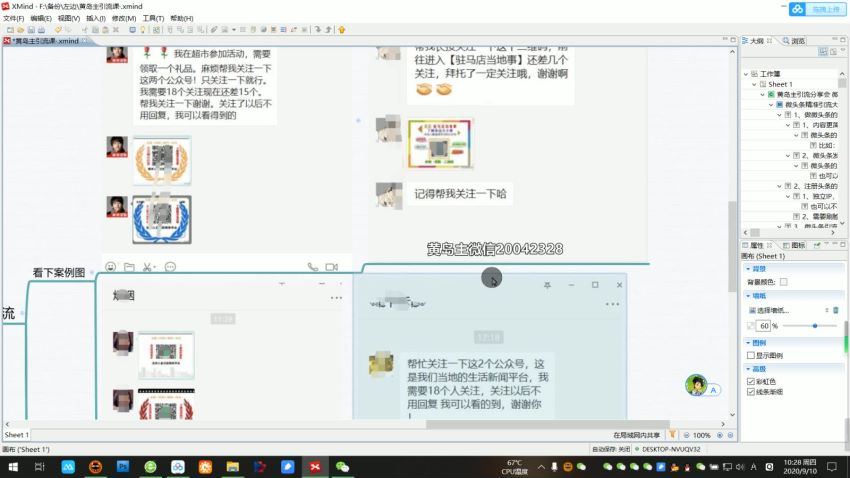The height and width of the screenshot is (478, 850).
Task: Click the yellow home up-arrow toolbar icon
Action: (x=342, y=30)
